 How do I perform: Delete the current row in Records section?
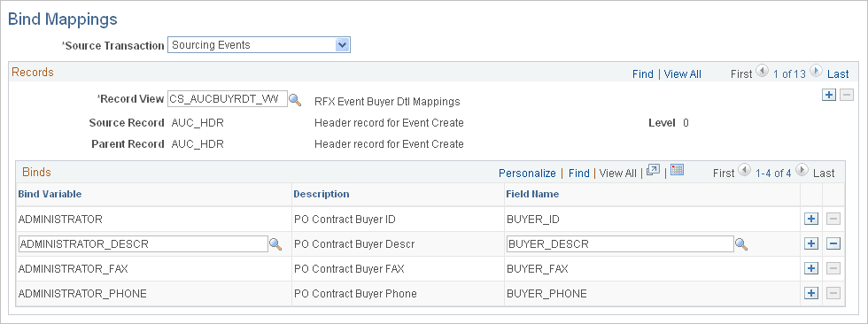click(847, 95)
